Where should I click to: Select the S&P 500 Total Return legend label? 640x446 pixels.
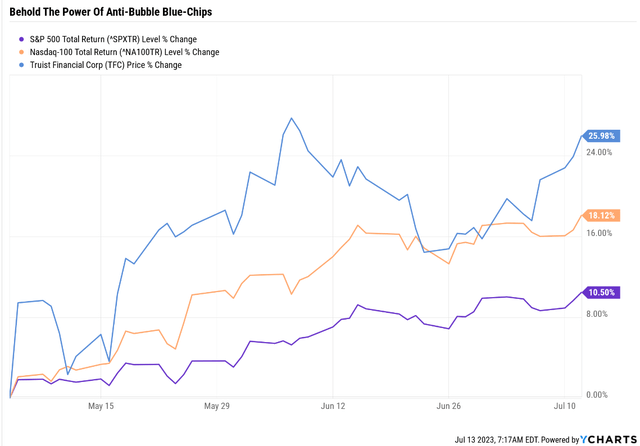pos(113,40)
